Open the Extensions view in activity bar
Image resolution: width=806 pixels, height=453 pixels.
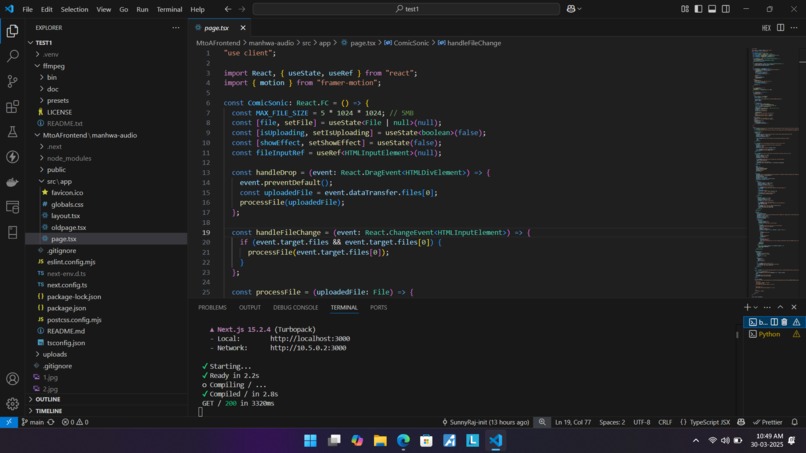[x=12, y=106]
